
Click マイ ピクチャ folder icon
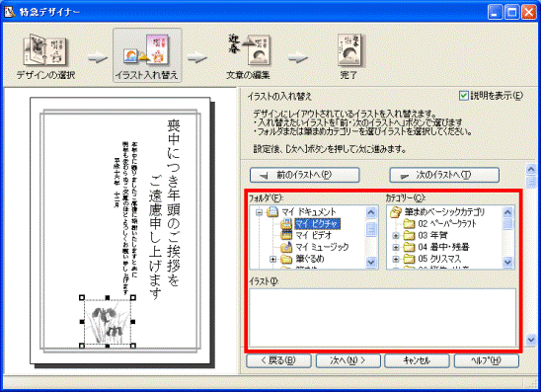point(286,223)
